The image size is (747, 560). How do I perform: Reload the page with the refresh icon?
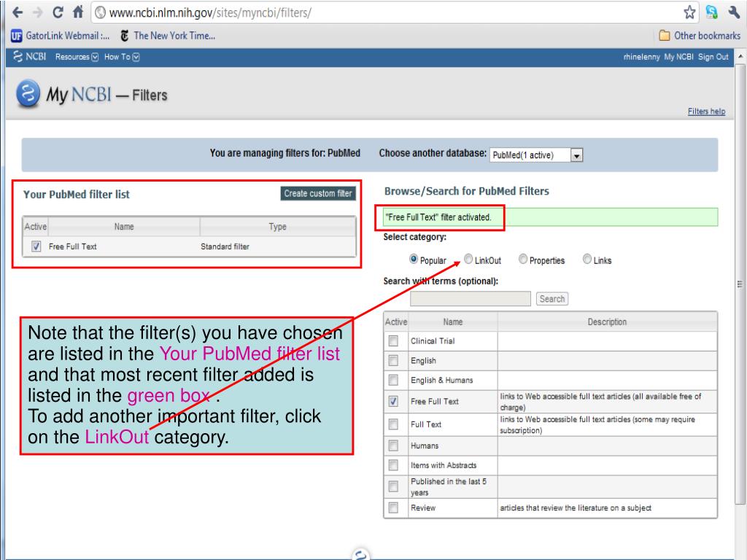click(58, 12)
